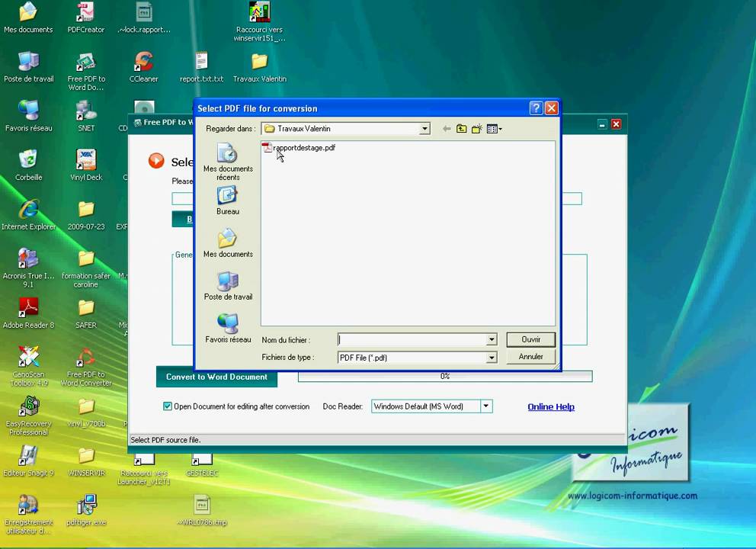Image resolution: width=756 pixels, height=549 pixels.
Task: Click the Ouvrir button
Action: [x=531, y=339]
